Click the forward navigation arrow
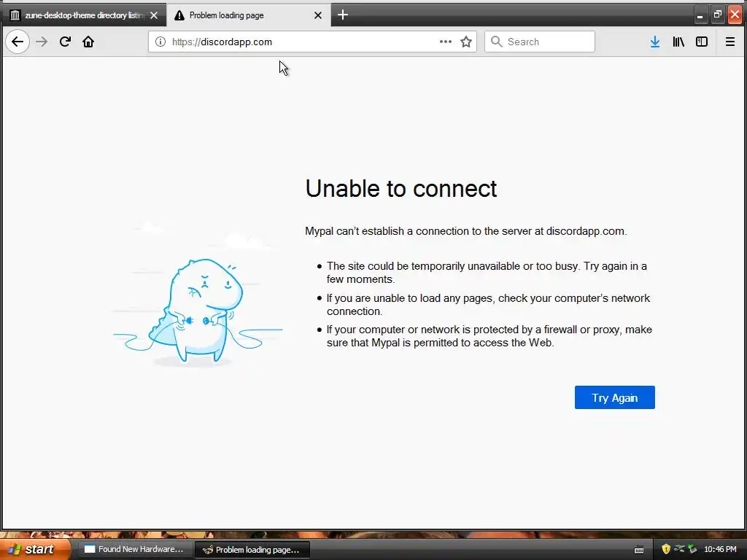Screen dimensions: 747x560 [42, 42]
